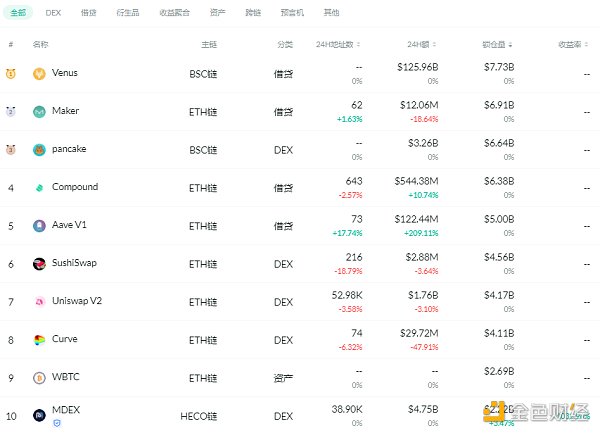Click the 分类 column header
The width and height of the screenshot is (600, 433).
tap(285, 44)
